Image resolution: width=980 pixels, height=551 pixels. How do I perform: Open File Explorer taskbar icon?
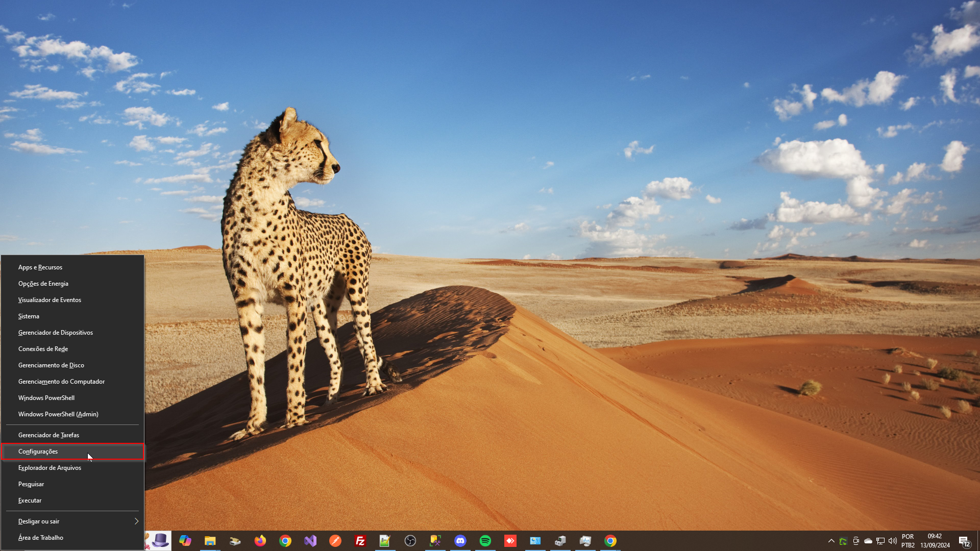click(x=210, y=541)
